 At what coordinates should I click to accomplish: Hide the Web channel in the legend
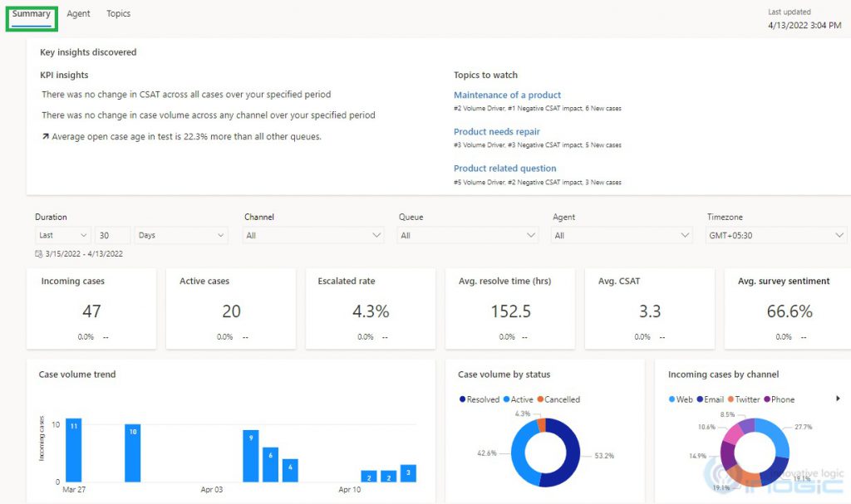[x=681, y=399]
